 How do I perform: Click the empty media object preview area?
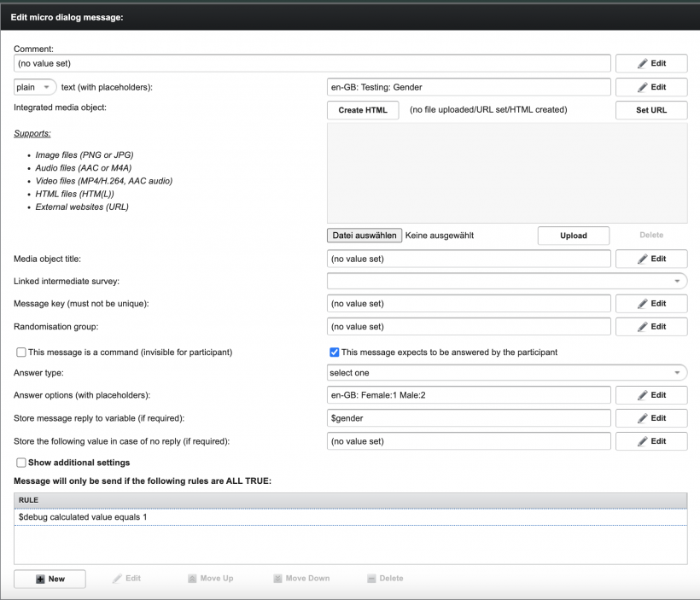click(x=507, y=173)
